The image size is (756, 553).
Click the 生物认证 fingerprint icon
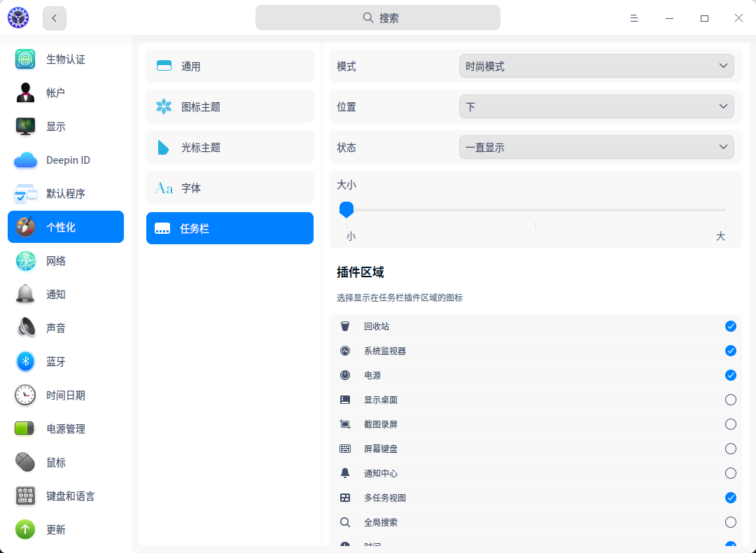pyautogui.click(x=25, y=59)
